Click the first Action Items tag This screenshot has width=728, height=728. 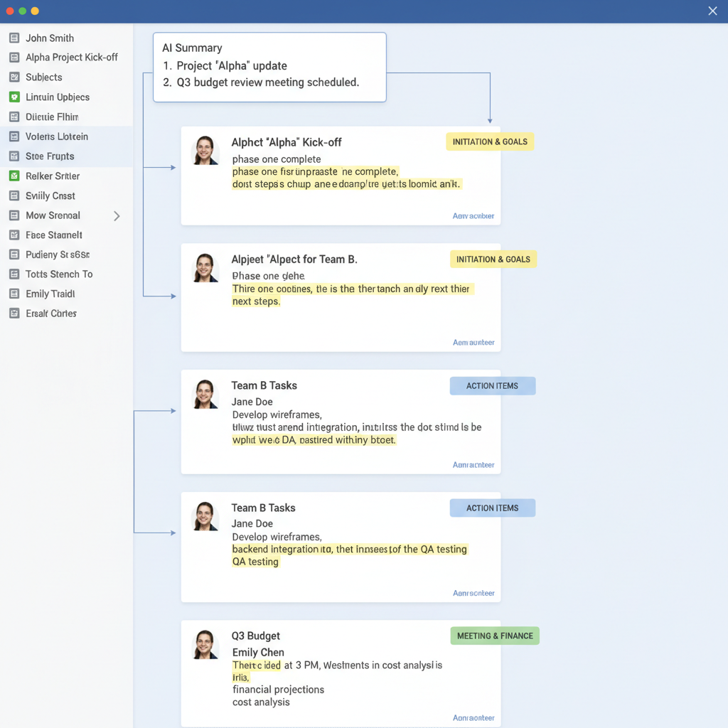pyautogui.click(x=492, y=386)
